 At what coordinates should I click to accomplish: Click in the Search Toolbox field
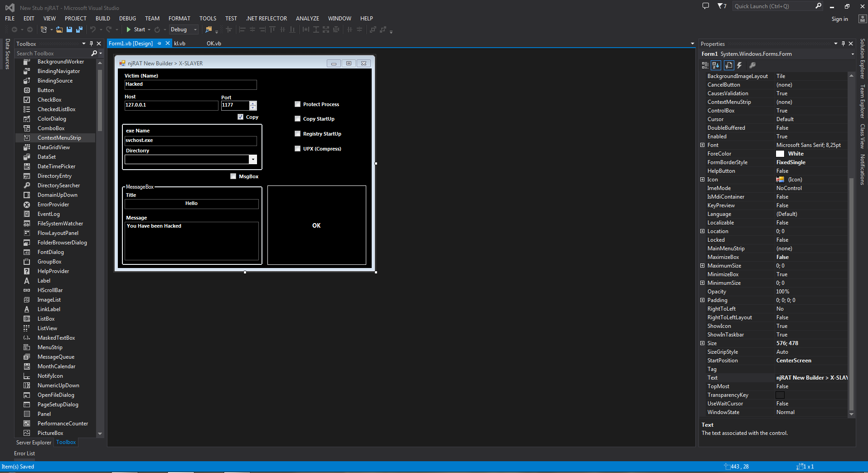(x=52, y=54)
